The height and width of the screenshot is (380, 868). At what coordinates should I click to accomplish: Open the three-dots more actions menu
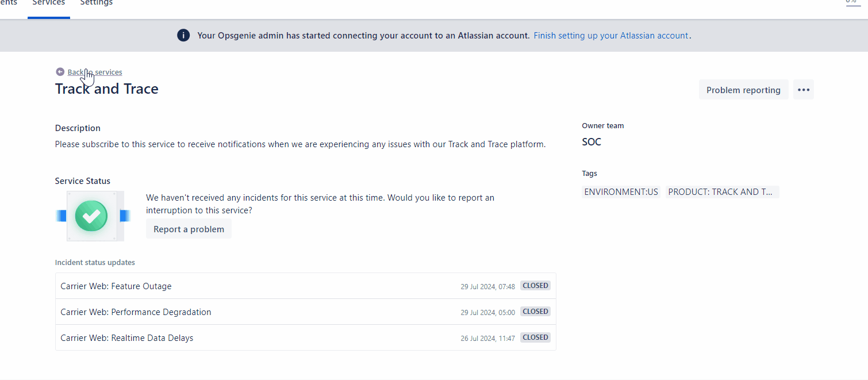(804, 90)
